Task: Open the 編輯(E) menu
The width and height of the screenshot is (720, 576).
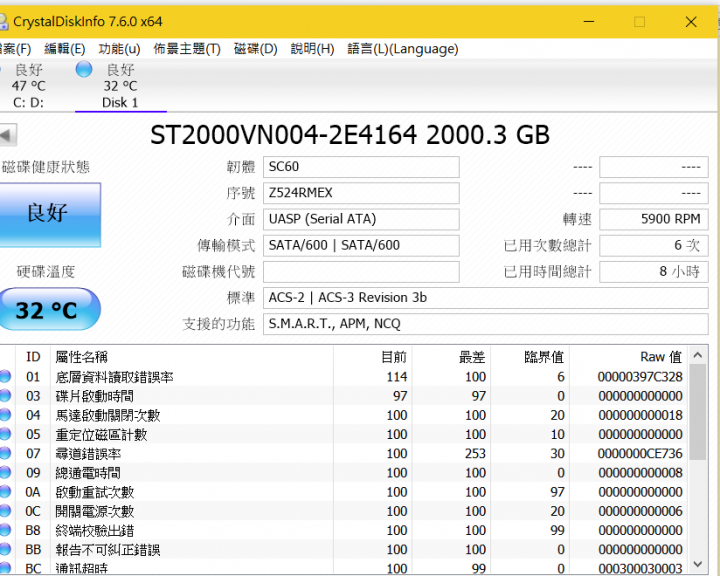Action: tap(65, 49)
